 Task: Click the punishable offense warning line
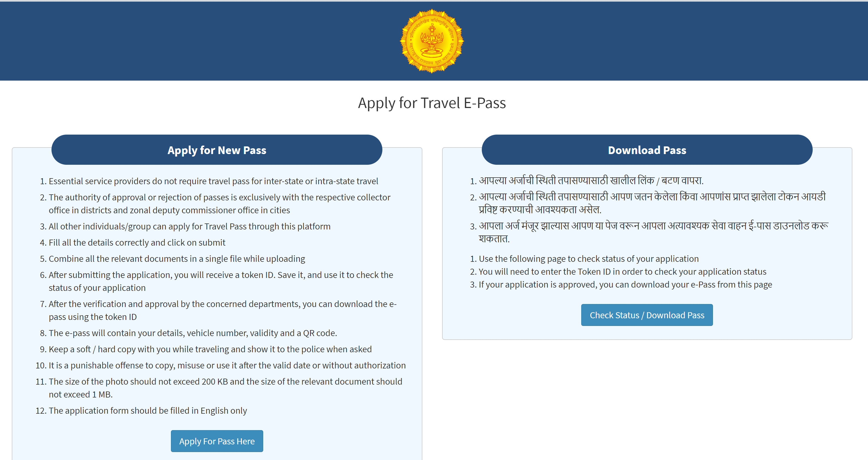(x=227, y=365)
